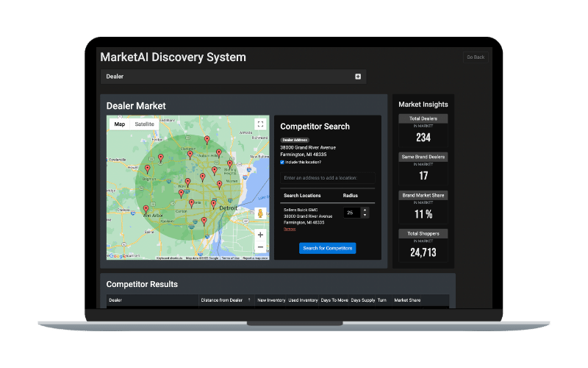Open the Google logo on map
The width and height of the screenshot is (588, 368).
point(117,256)
